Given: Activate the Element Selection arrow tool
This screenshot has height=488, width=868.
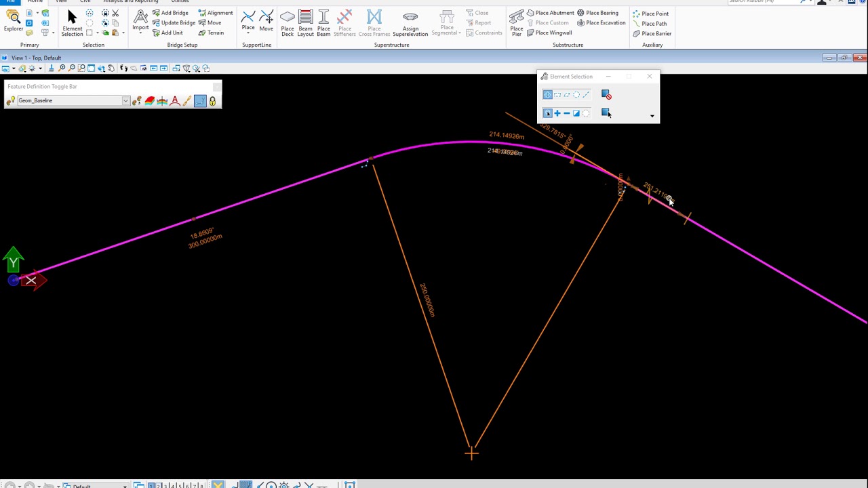Looking at the screenshot, I should [x=72, y=22].
